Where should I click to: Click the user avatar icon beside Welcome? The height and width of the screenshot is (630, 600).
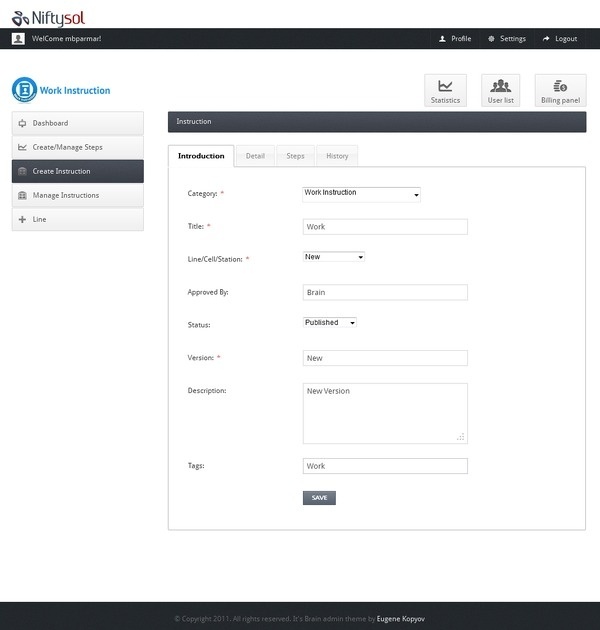18,39
